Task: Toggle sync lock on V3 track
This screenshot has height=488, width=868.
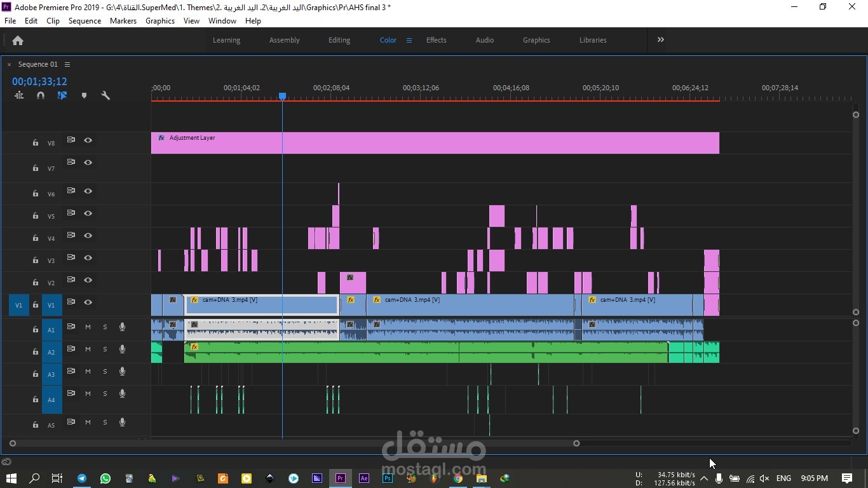Action: coord(71,258)
